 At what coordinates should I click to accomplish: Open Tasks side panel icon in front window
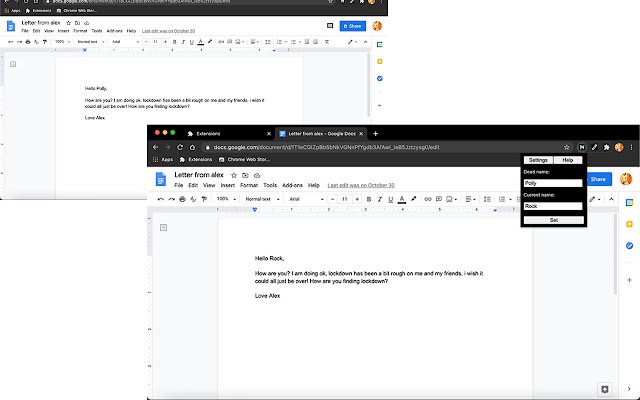coord(629,246)
